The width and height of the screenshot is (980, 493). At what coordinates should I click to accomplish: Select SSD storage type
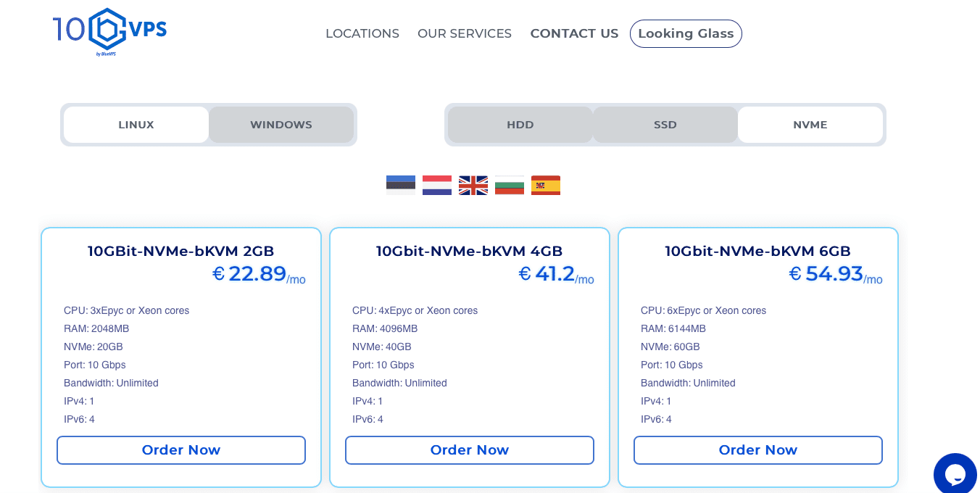[665, 125]
